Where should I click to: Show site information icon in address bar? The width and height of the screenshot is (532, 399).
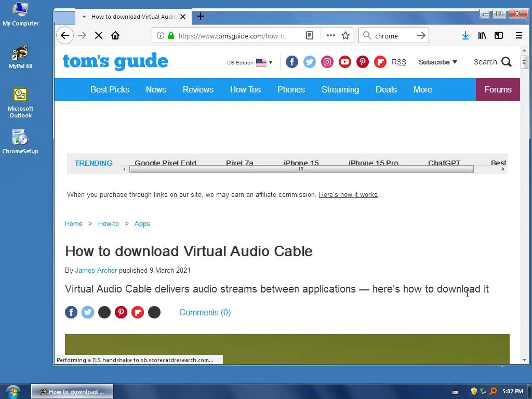(x=161, y=36)
